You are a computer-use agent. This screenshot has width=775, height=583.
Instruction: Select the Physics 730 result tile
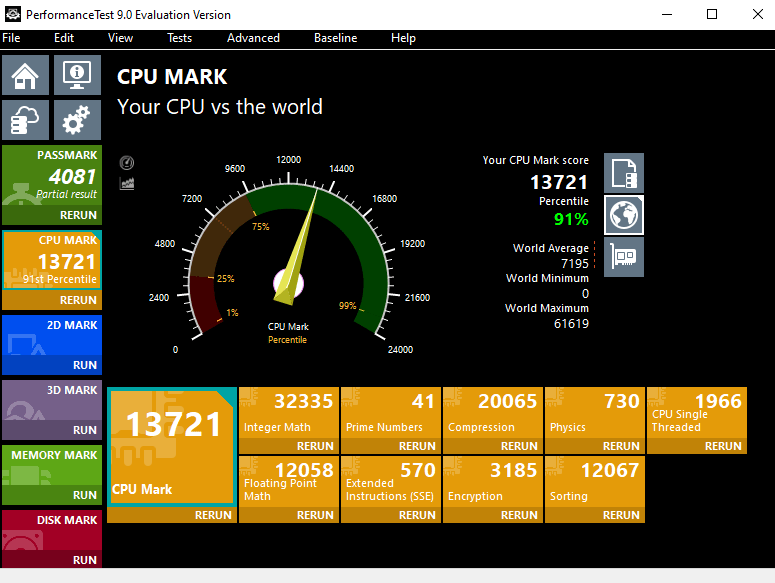pyautogui.click(x=595, y=413)
